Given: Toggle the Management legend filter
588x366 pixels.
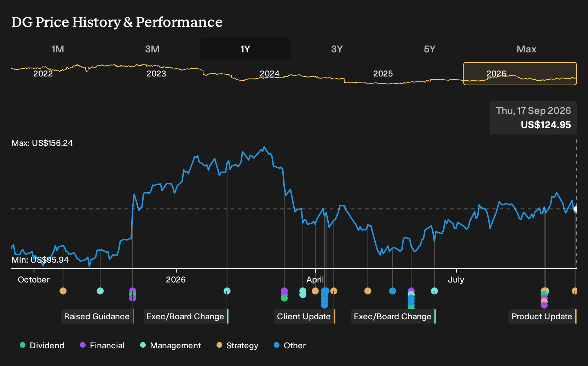Looking at the screenshot, I should click(x=171, y=345).
